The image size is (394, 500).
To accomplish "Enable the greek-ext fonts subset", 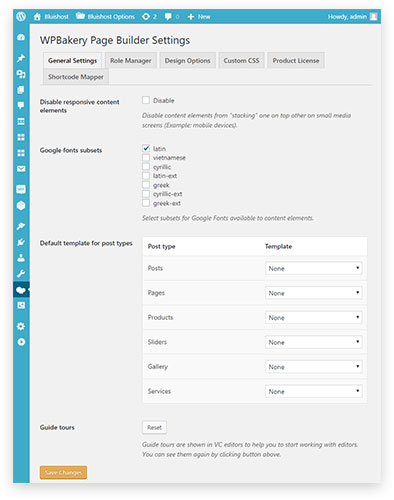I will 146,203.
